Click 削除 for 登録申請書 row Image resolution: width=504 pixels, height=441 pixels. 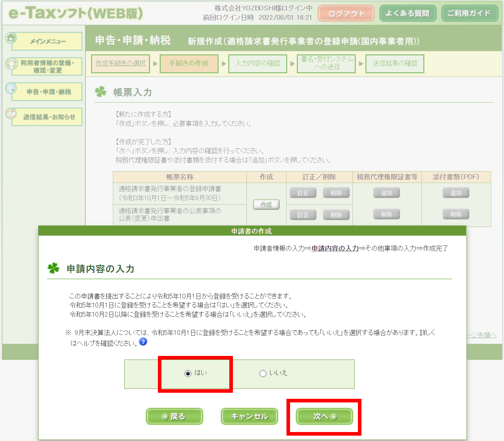[x=336, y=193]
